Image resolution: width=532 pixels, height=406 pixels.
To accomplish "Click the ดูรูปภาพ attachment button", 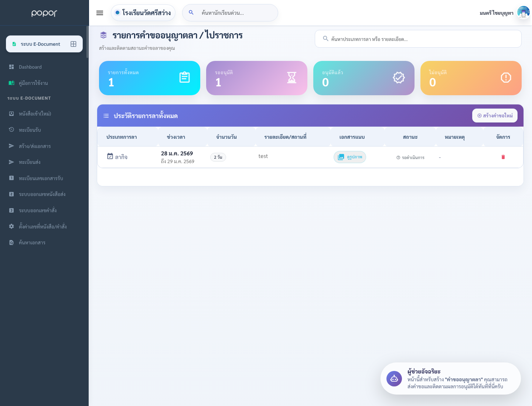I will point(350,157).
